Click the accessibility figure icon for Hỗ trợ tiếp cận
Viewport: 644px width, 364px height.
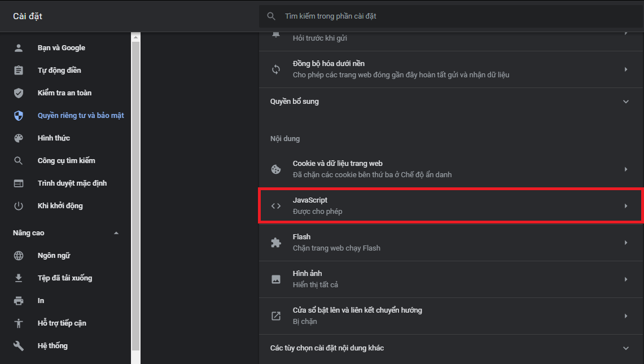pyautogui.click(x=19, y=323)
